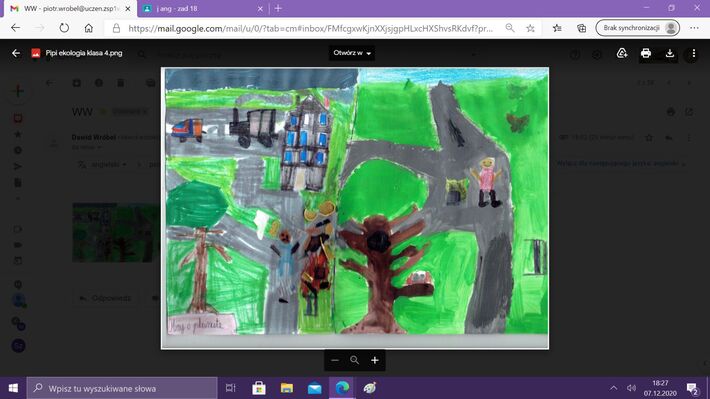Show hidden system tray icons
This screenshot has width=710, height=399.
[x=613, y=388]
